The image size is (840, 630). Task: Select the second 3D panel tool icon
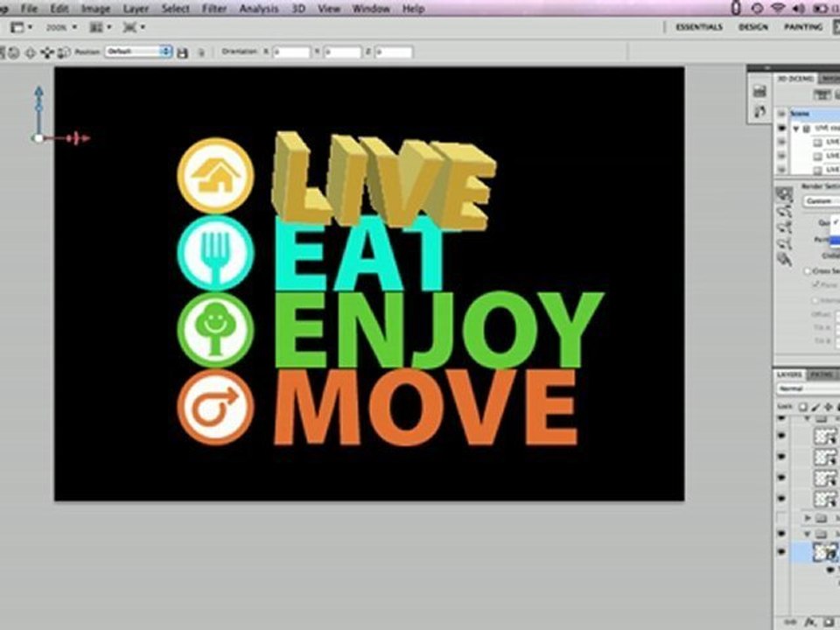784,211
